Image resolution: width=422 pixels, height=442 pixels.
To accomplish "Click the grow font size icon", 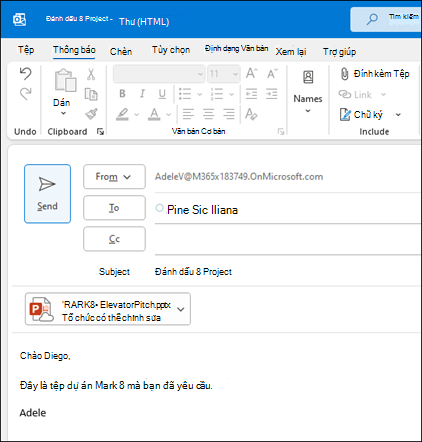I will (252, 73).
